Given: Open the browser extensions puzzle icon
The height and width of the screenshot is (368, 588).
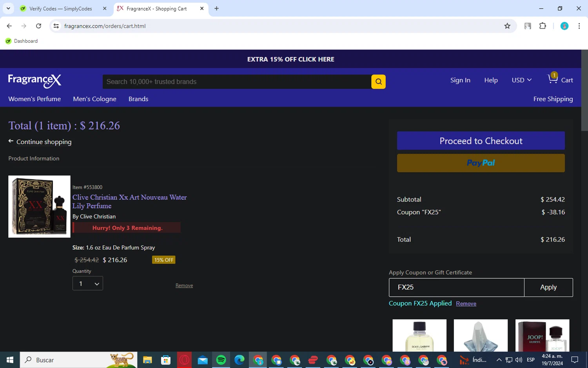Looking at the screenshot, I should [x=543, y=26].
